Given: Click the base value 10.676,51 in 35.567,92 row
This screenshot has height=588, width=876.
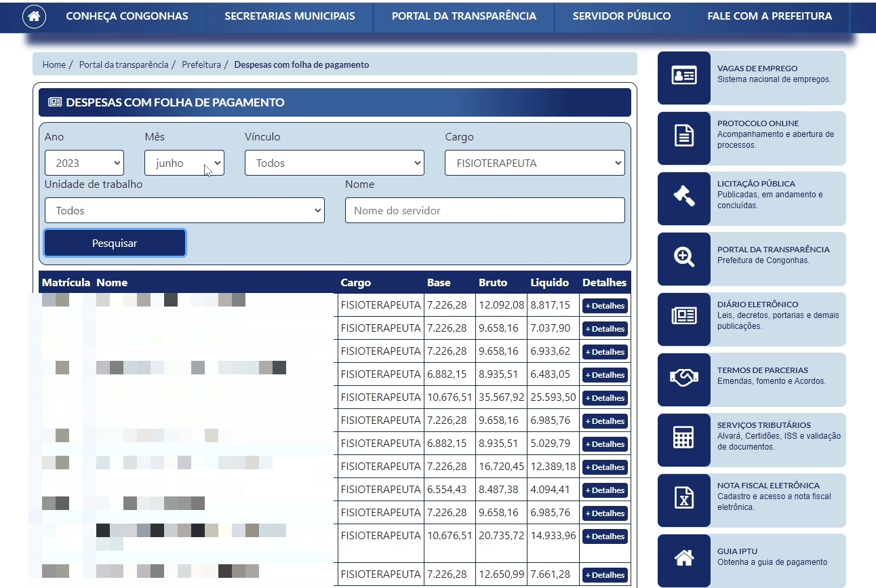Looking at the screenshot, I should pos(450,397).
